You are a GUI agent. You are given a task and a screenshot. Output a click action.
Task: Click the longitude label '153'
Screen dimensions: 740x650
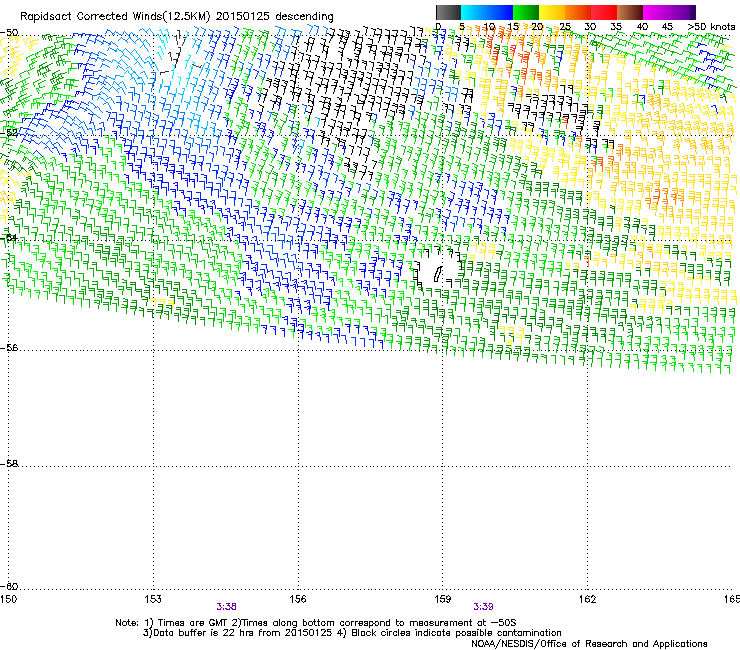pos(153,599)
